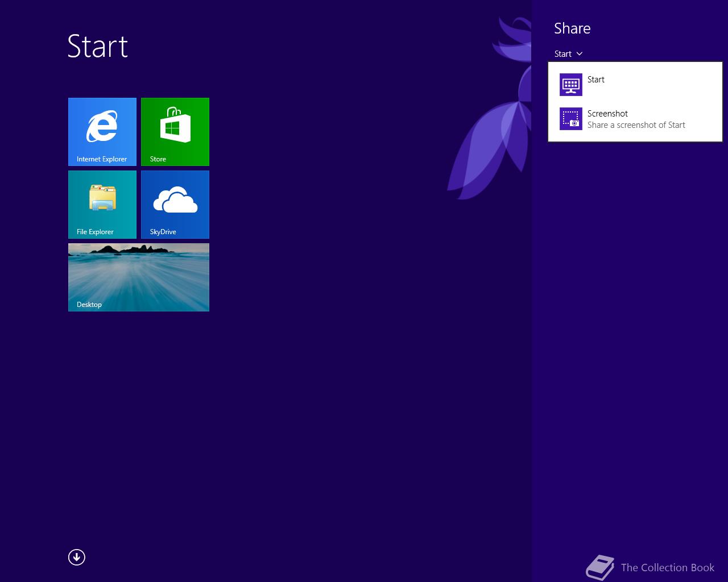
Task: Open the File Explorer tile
Action: [102, 205]
